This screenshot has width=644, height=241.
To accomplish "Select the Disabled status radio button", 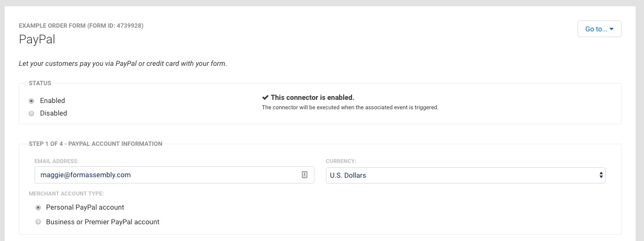I will tap(31, 113).
